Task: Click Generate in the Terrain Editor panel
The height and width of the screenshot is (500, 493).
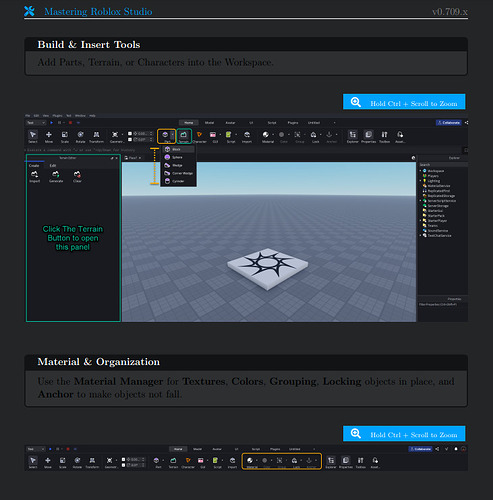Action: tap(56, 177)
